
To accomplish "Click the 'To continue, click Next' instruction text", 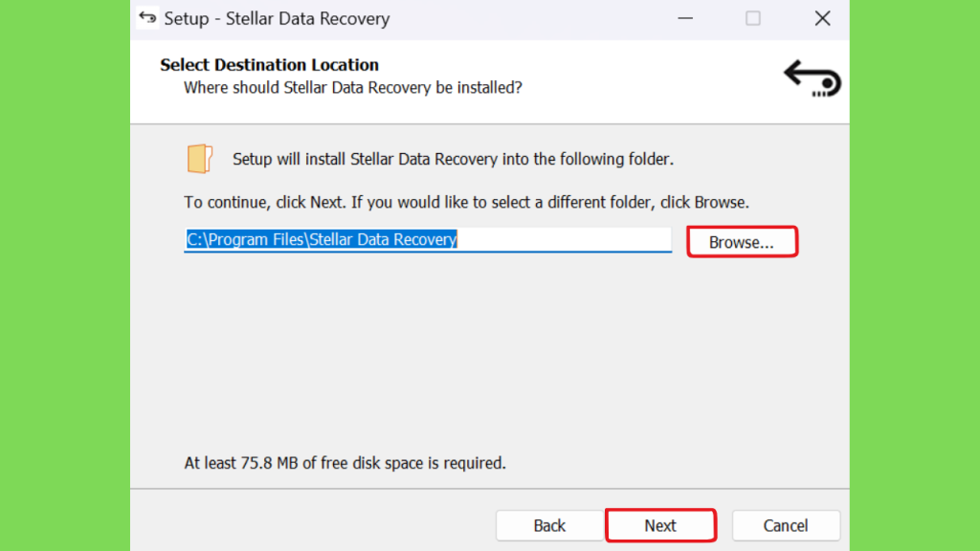I will point(466,203).
